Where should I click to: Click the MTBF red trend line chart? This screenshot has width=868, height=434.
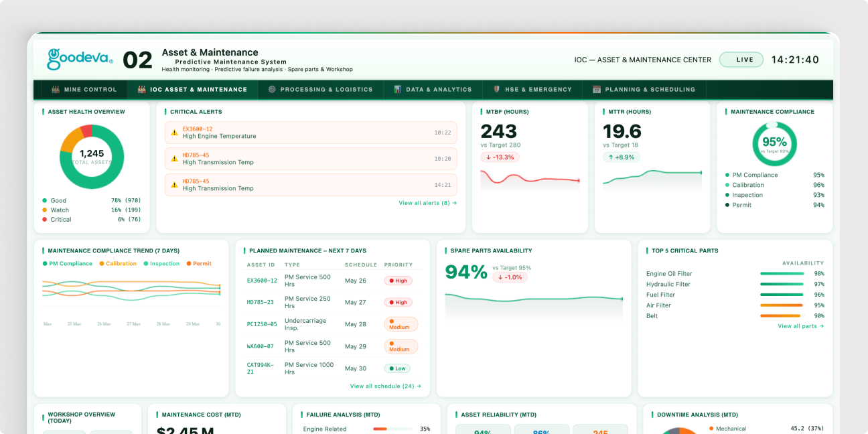[x=530, y=179]
